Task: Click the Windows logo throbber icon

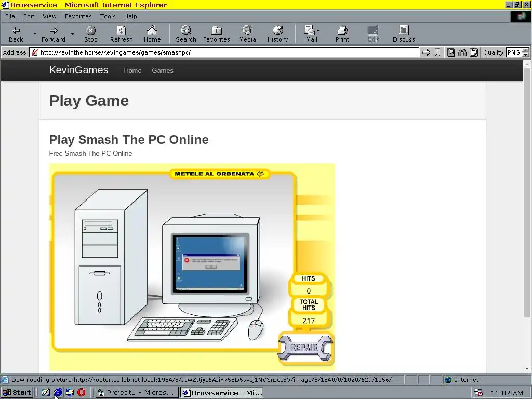Action: pyautogui.click(x=521, y=17)
